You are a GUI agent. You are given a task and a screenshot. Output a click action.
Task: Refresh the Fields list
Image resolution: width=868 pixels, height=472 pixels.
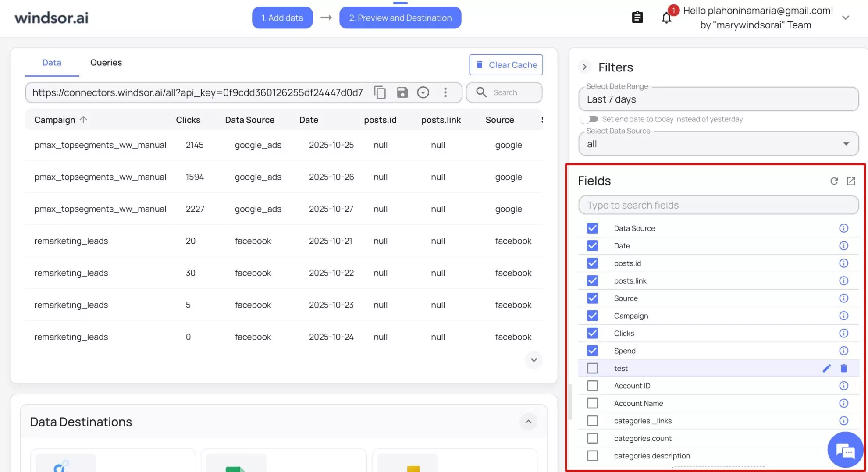[x=834, y=181]
